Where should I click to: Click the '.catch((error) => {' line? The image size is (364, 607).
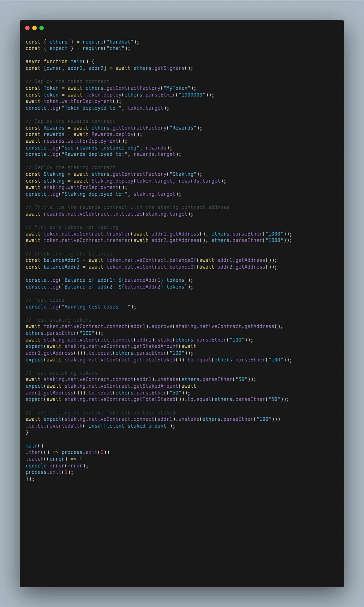tap(54, 459)
